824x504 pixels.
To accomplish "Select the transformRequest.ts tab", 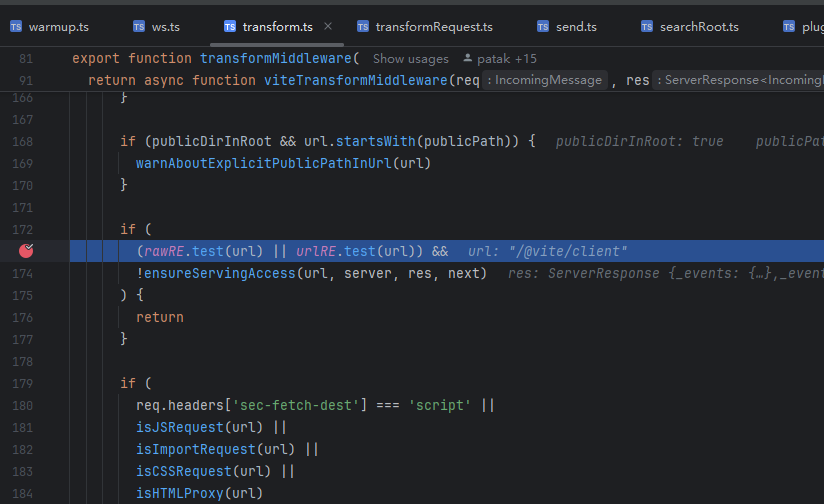I will (433, 26).
